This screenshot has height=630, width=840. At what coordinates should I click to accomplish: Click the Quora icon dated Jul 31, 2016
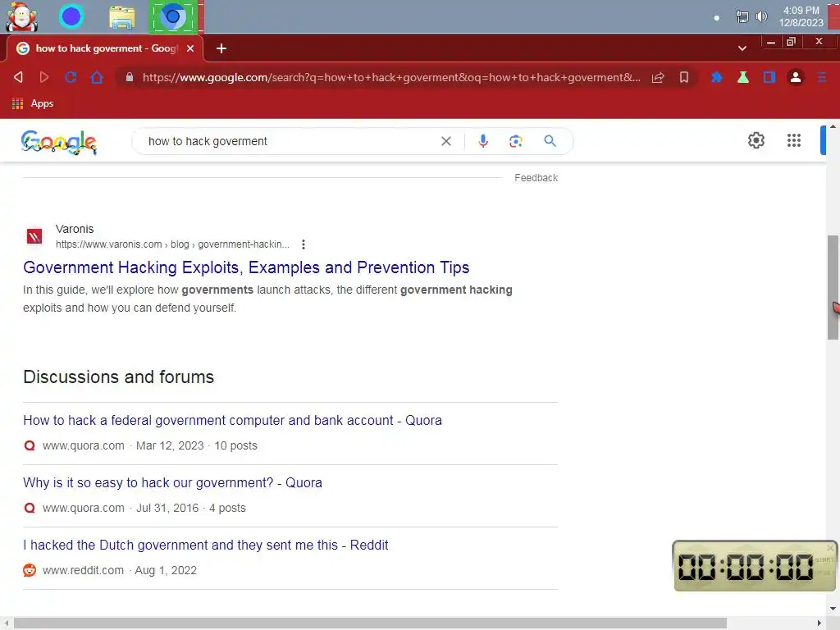coord(30,508)
